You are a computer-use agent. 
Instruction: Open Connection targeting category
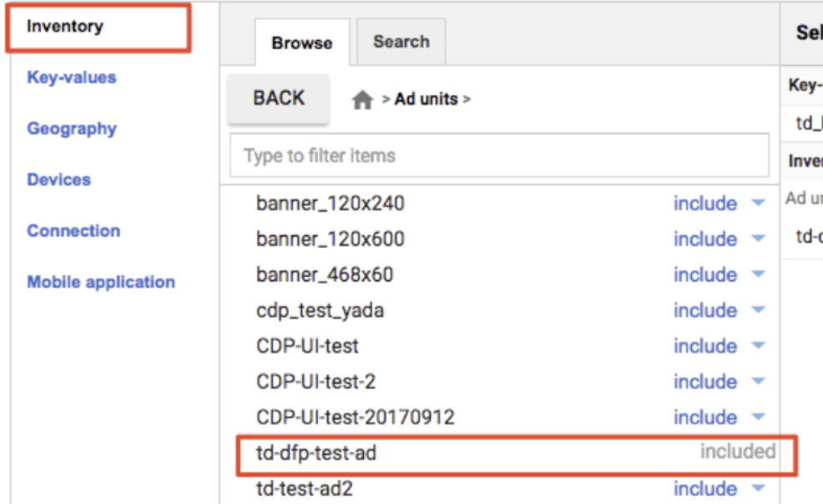[x=73, y=230]
